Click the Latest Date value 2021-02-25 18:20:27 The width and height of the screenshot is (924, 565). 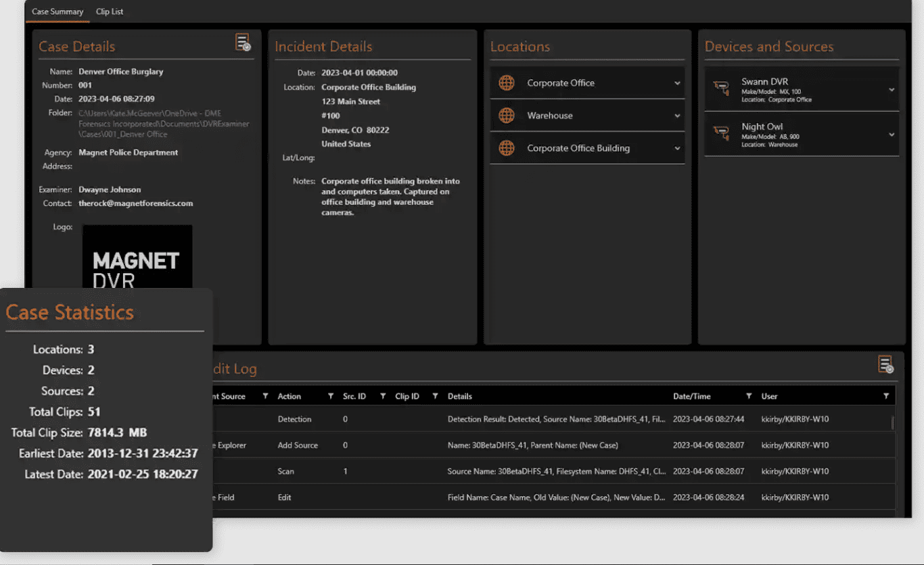point(143,474)
